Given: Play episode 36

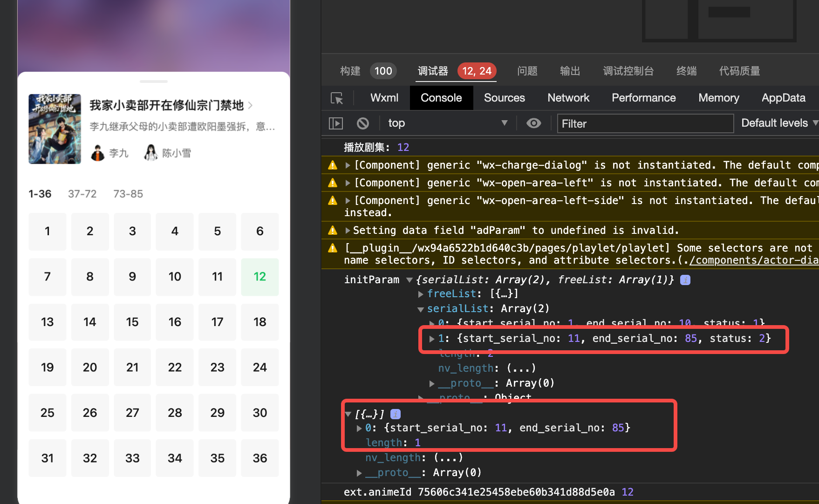Looking at the screenshot, I should (x=260, y=458).
